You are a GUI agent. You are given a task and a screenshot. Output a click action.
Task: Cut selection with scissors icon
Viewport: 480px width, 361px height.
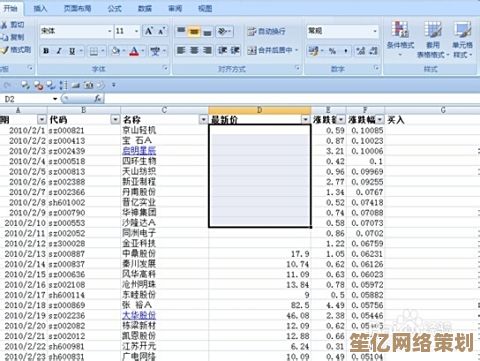click(13, 25)
